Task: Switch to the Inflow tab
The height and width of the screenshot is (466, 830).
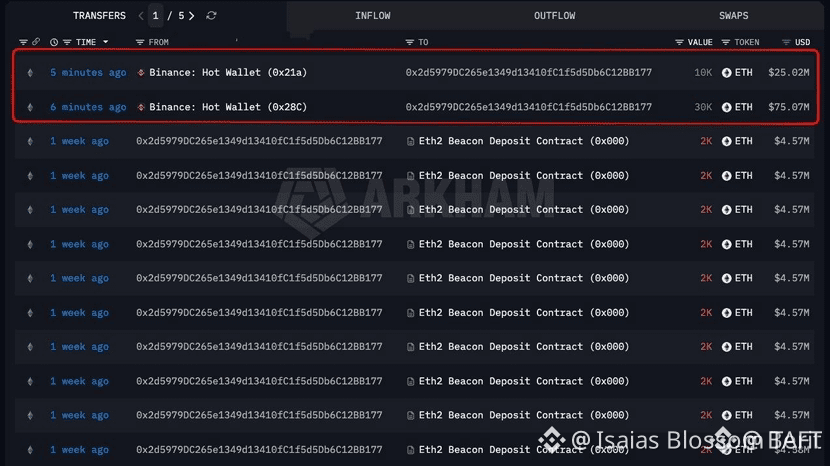Action: click(x=373, y=15)
